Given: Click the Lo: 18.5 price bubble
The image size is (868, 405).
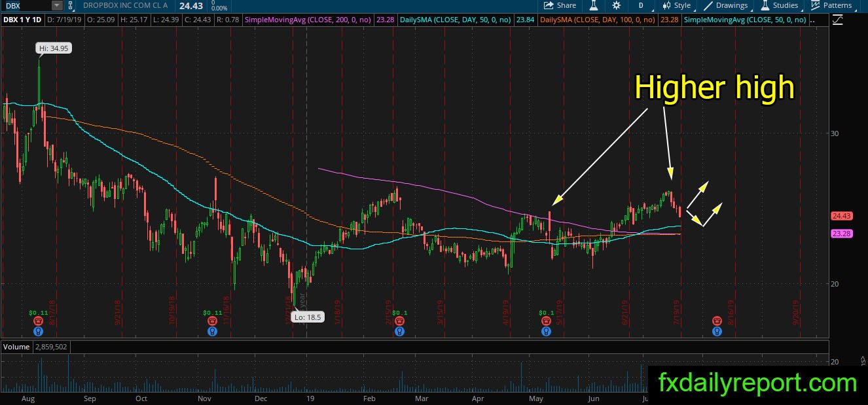Looking at the screenshot, I should point(308,318).
